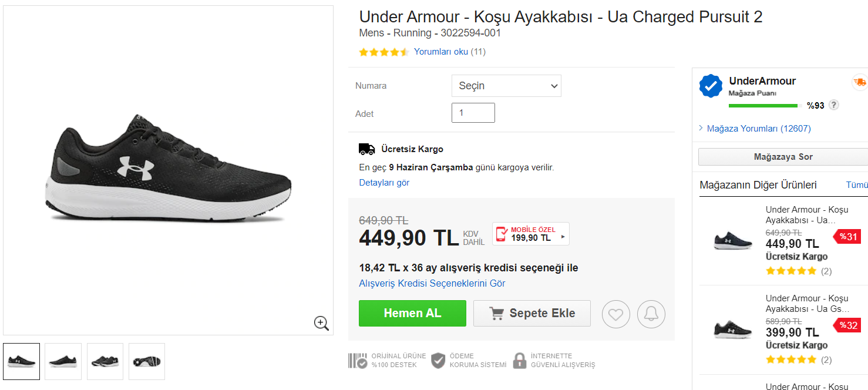Open the Numara size dropdown
This screenshot has height=390, width=868.
506,86
